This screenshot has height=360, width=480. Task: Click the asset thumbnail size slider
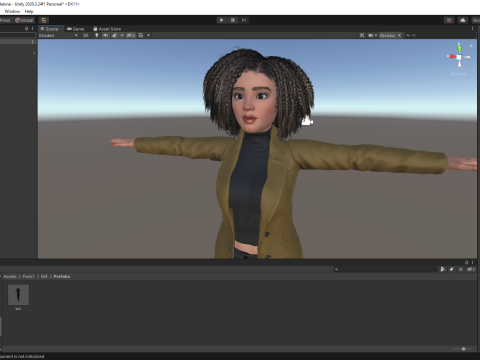[x=462, y=349]
